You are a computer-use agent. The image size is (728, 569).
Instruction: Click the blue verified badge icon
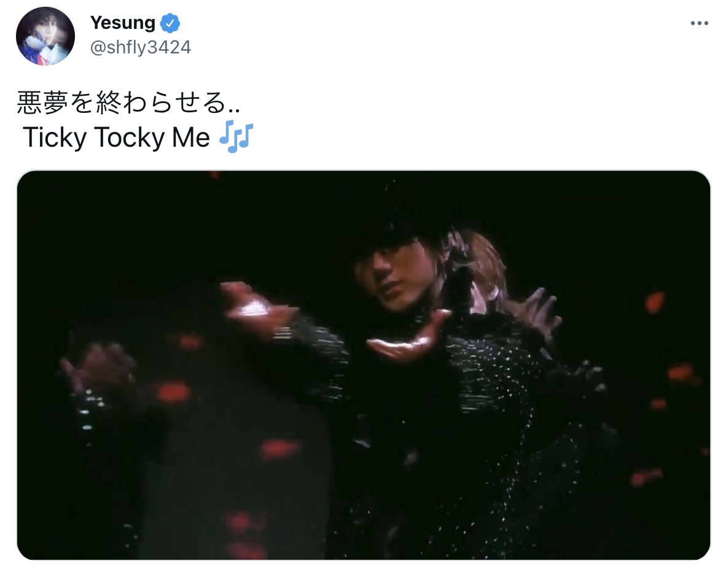click(170, 23)
